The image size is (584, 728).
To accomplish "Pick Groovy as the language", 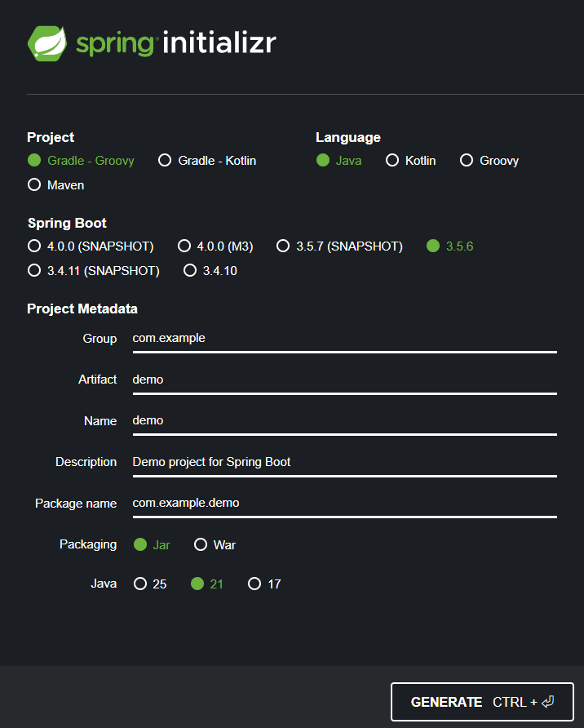I will pos(489,161).
